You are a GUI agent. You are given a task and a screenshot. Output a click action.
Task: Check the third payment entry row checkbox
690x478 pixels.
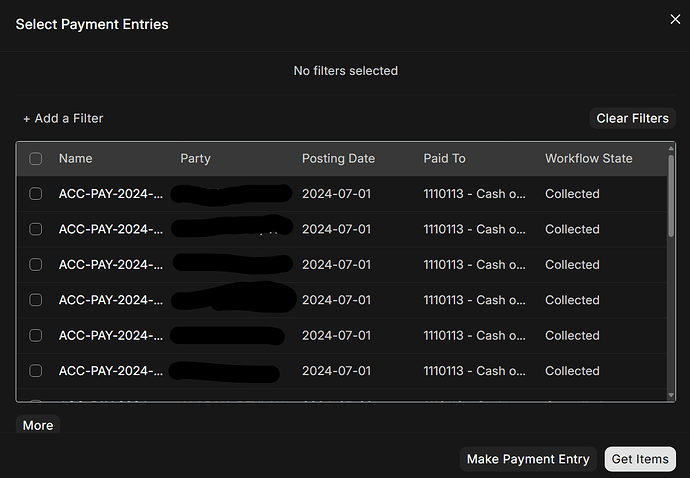coord(36,265)
